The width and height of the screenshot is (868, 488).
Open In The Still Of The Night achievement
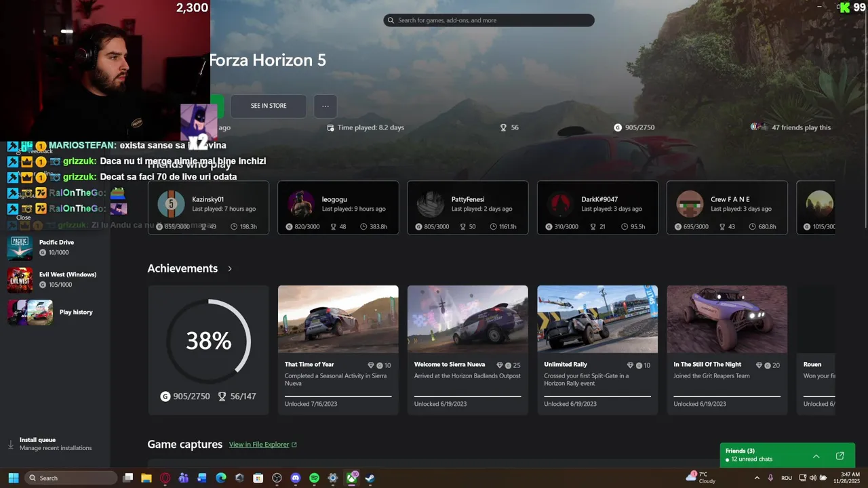(727, 350)
